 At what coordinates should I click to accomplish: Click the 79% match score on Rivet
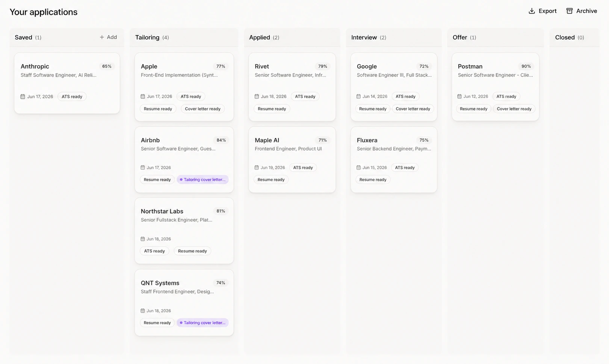point(322,66)
